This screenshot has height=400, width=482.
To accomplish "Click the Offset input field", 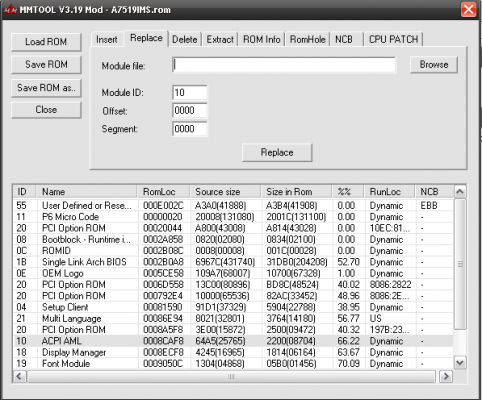I will point(190,110).
